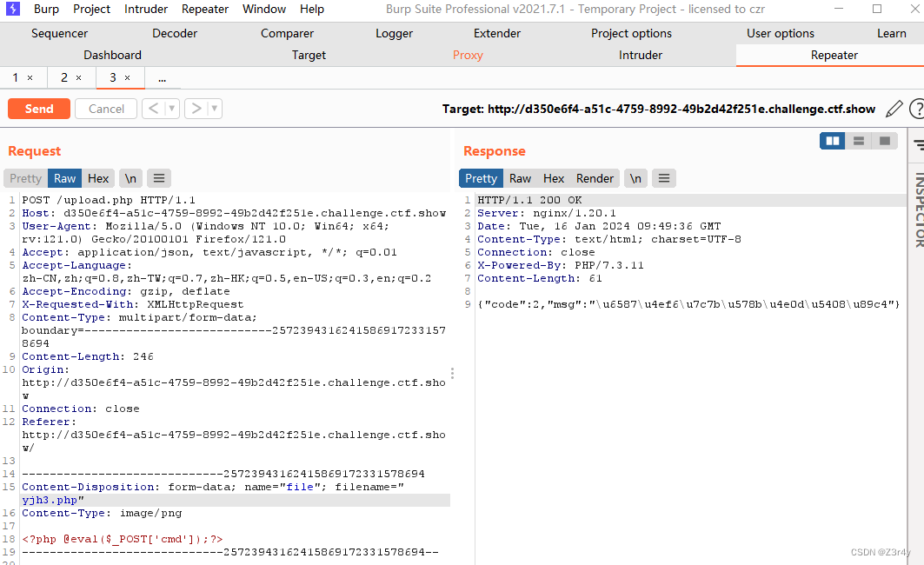Switch Response view to Hex

554,178
